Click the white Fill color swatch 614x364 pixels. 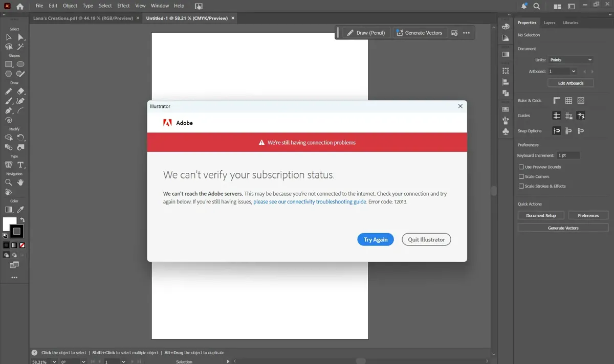(x=9, y=223)
